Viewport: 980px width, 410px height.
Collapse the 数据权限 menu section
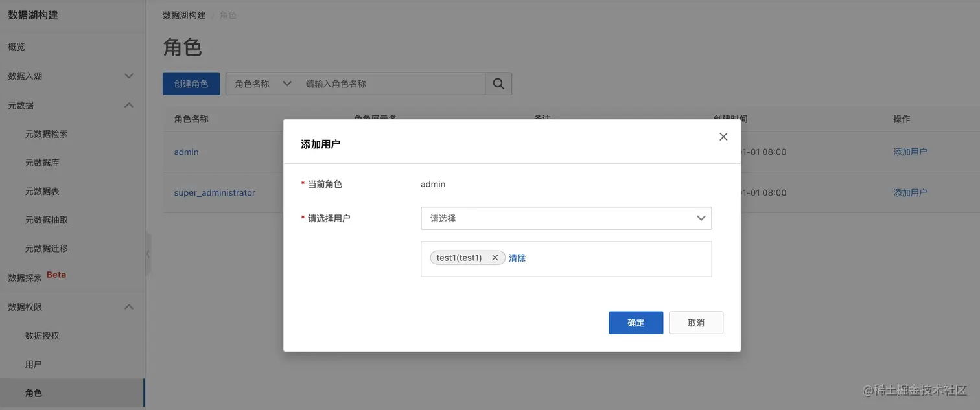coord(129,307)
